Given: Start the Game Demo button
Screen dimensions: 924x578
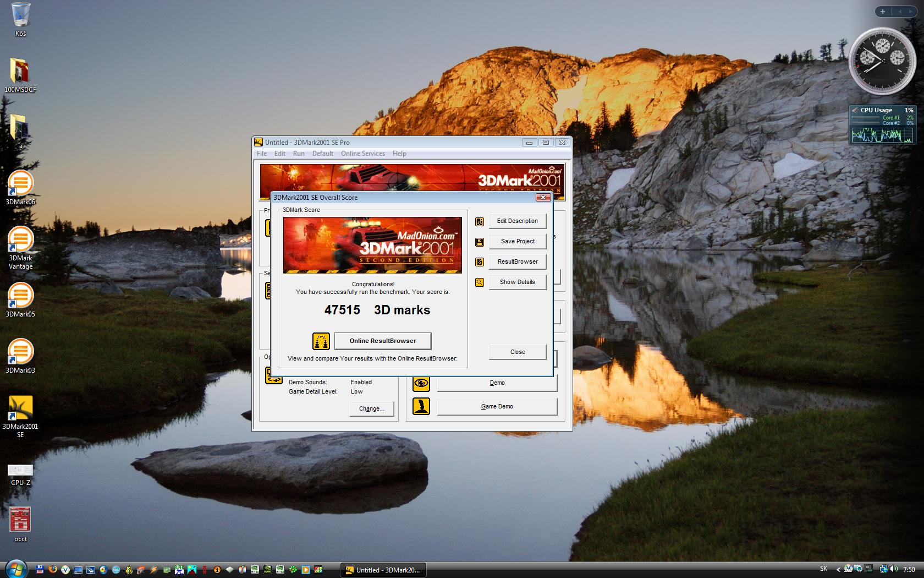Looking at the screenshot, I should coord(497,407).
